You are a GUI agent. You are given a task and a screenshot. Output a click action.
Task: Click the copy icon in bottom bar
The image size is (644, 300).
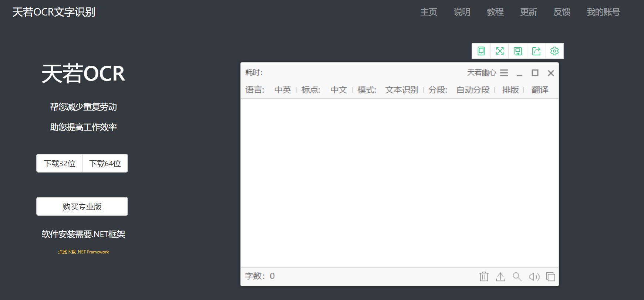pyautogui.click(x=550, y=276)
